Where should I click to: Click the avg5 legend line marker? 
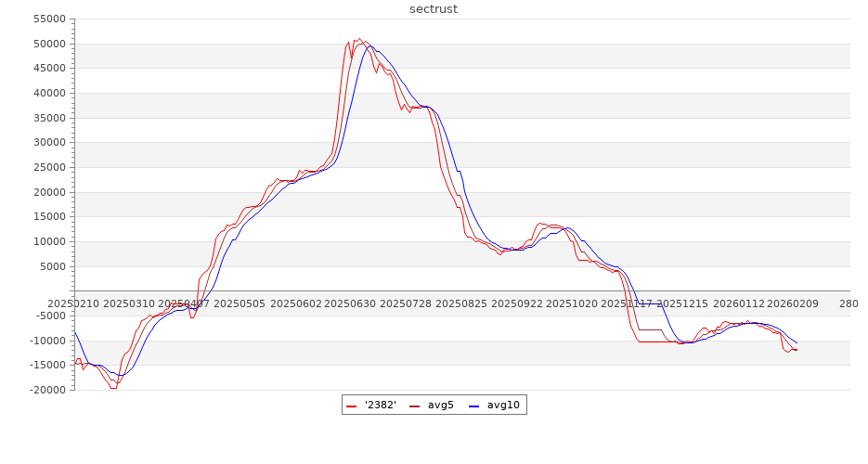click(415, 406)
